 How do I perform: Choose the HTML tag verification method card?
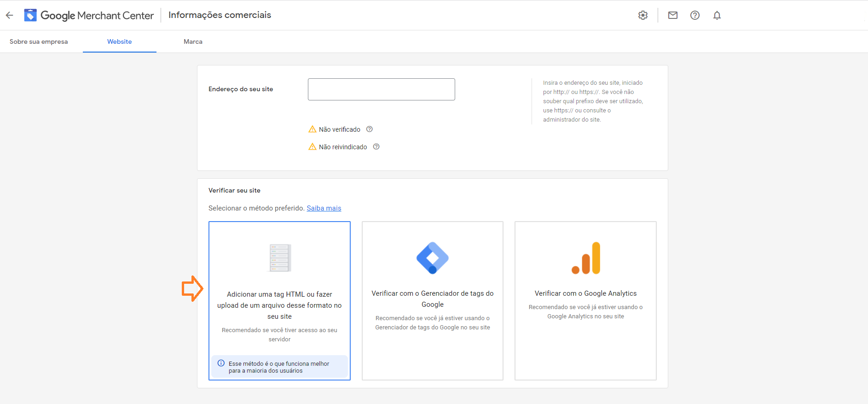(279, 301)
